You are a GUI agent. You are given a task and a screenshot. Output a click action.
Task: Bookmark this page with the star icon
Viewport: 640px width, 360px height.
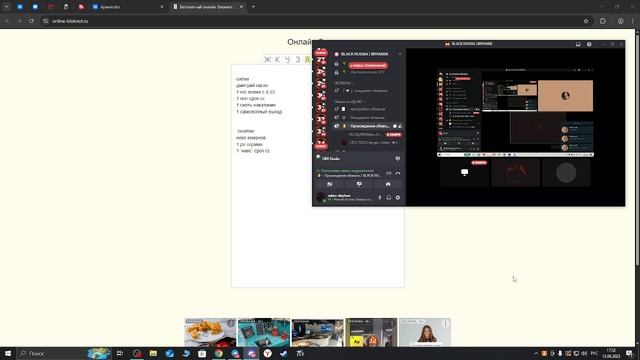tap(586, 21)
